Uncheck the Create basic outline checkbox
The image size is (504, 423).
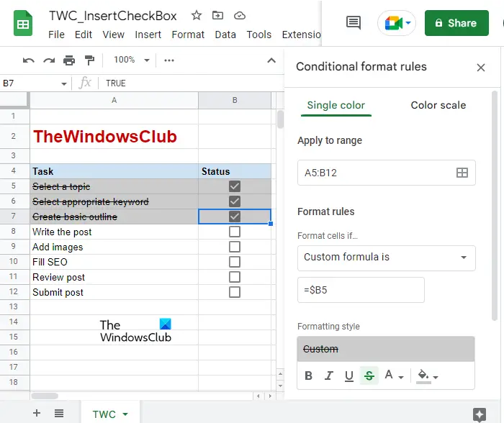point(235,217)
